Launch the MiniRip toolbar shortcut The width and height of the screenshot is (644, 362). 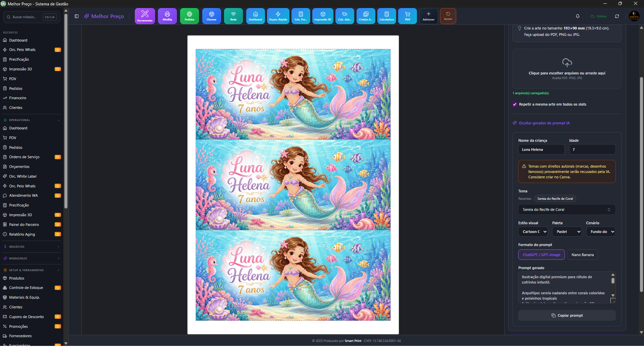click(x=167, y=16)
